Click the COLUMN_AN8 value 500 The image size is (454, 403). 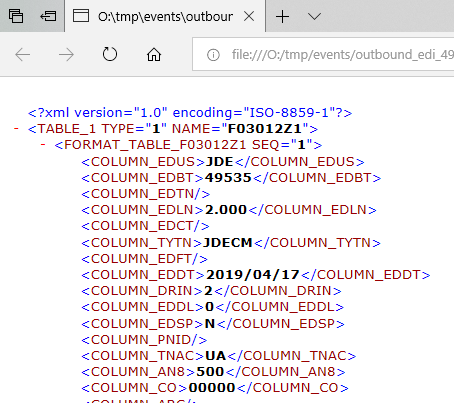tap(210, 371)
